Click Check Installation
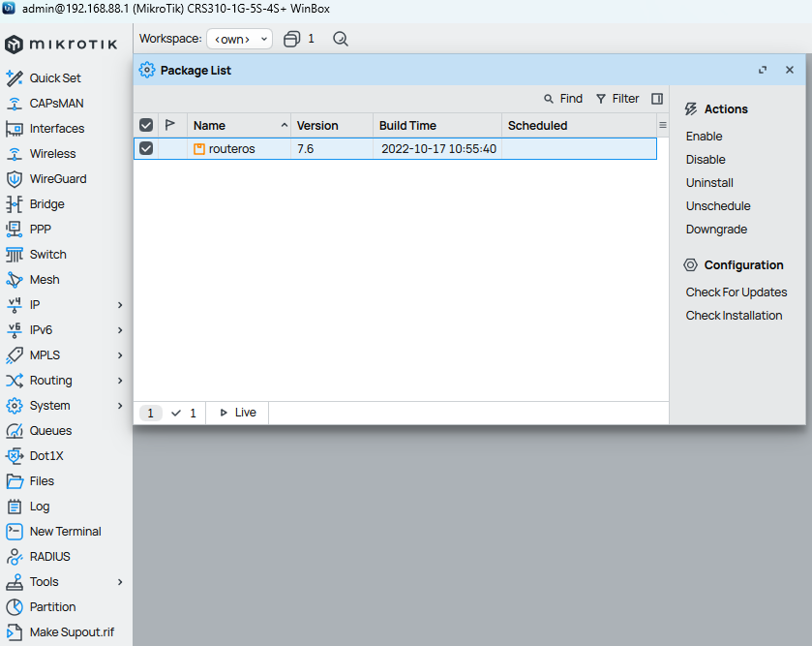The width and height of the screenshot is (812, 646). coord(734,316)
